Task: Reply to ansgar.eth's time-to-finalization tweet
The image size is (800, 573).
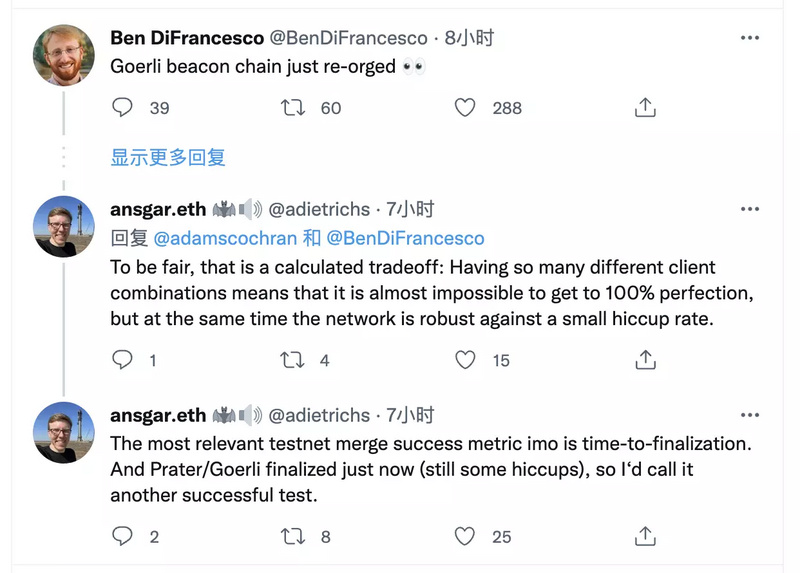Action: [x=123, y=537]
